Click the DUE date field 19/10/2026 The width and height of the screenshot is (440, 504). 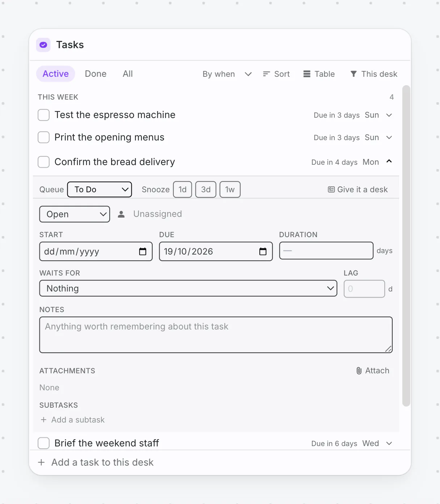click(x=216, y=251)
